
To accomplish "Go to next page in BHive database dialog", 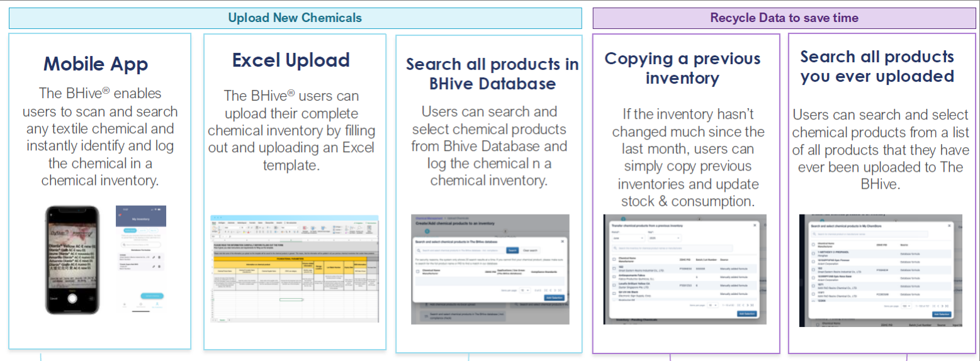I will click(555, 291).
